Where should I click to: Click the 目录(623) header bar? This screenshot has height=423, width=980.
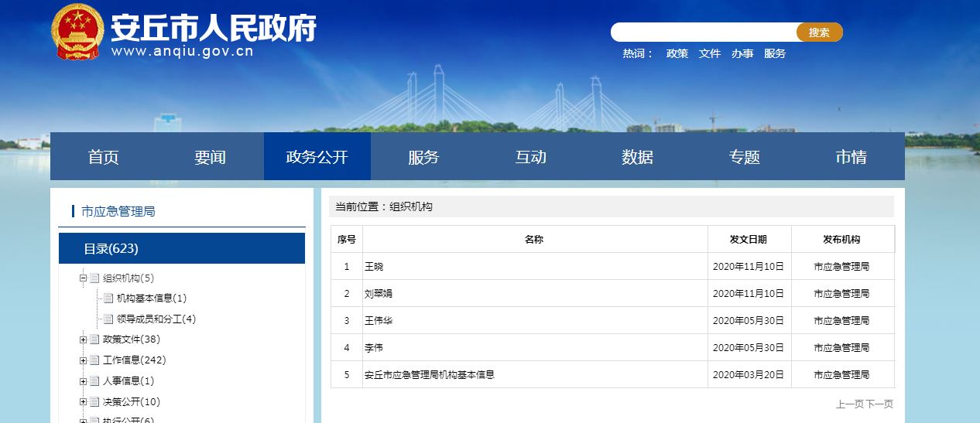[182, 248]
